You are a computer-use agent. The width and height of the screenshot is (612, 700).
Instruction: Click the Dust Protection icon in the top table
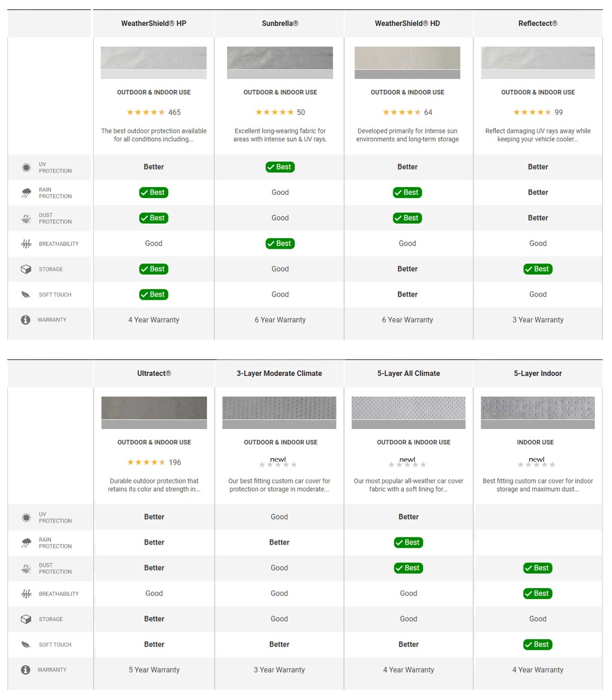[26, 219]
